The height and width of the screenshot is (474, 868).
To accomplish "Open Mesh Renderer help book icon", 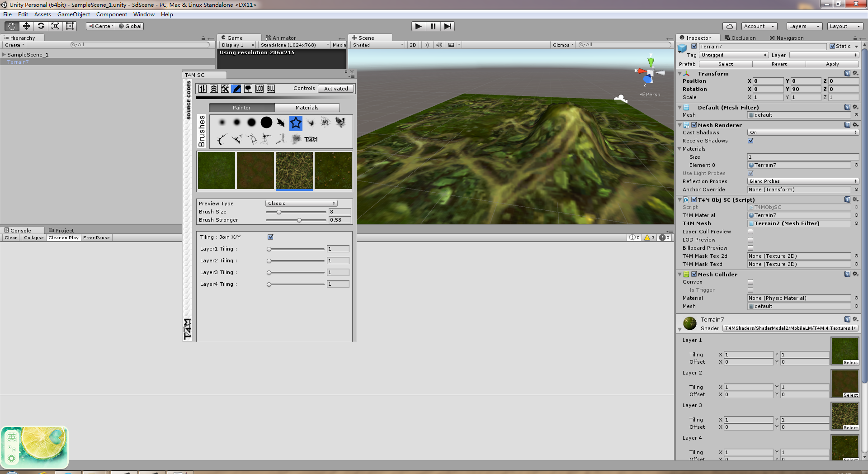I will 847,125.
